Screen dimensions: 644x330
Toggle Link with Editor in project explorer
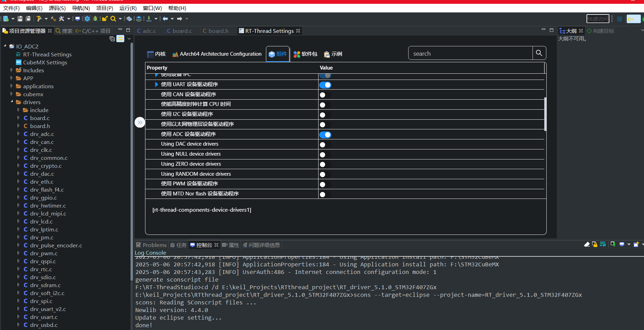coord(120,39)
